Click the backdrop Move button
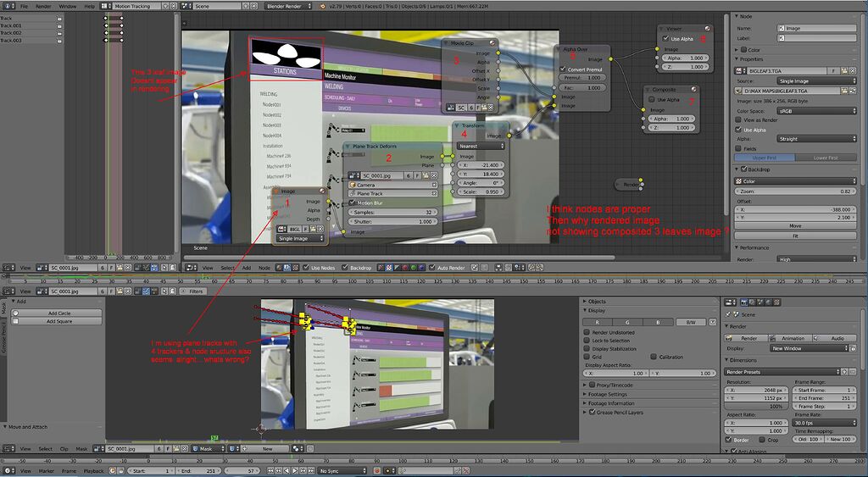The image size is (868, 477). click(x=795, y=226)
